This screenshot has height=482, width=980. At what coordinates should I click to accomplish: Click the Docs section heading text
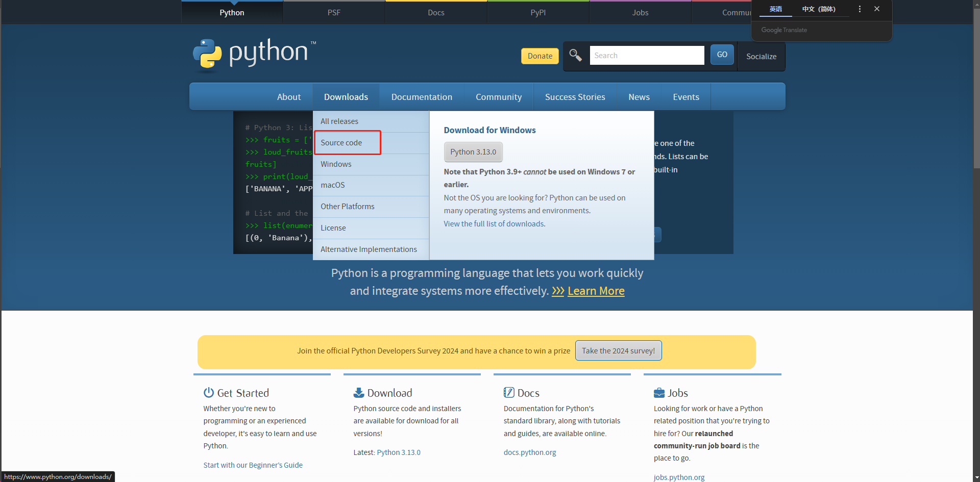click(528, 393)
